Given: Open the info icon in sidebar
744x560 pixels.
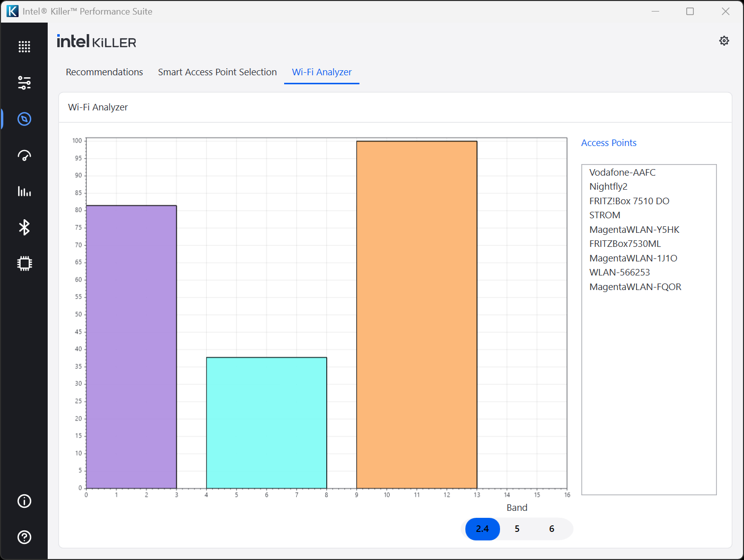Looking at the screenshot, I should tap(24, 501).
